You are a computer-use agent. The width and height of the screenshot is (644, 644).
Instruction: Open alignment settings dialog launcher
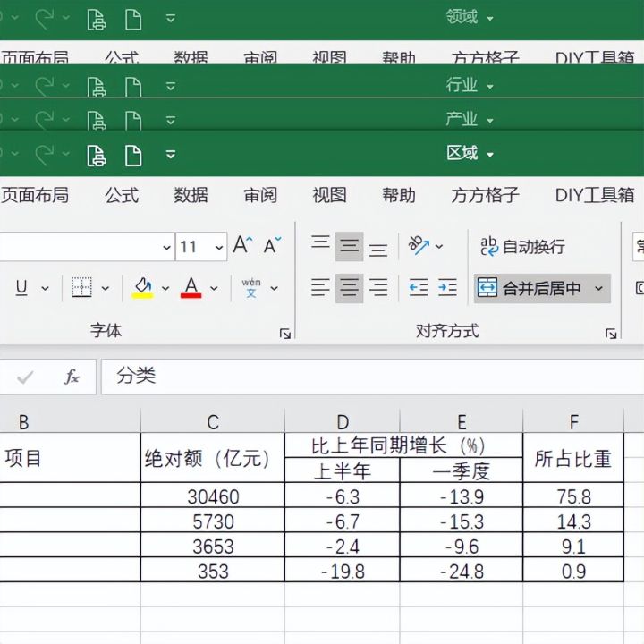pyautogui.click(x=611, y=334)
